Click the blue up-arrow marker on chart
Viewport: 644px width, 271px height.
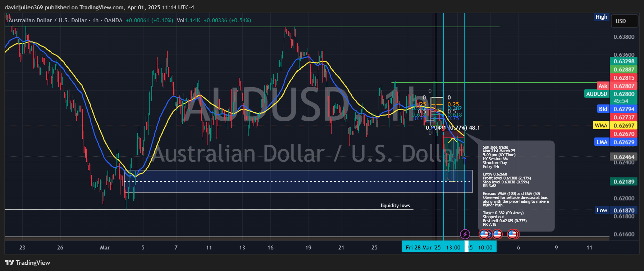464,160
